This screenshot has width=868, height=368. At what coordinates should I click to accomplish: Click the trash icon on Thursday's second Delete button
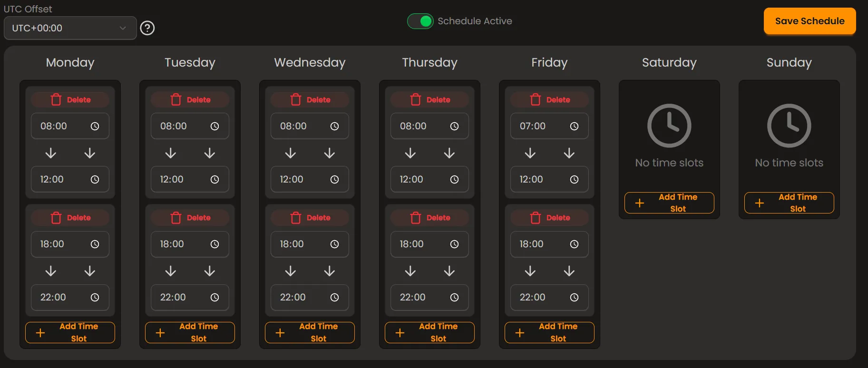tap(415, 217)
